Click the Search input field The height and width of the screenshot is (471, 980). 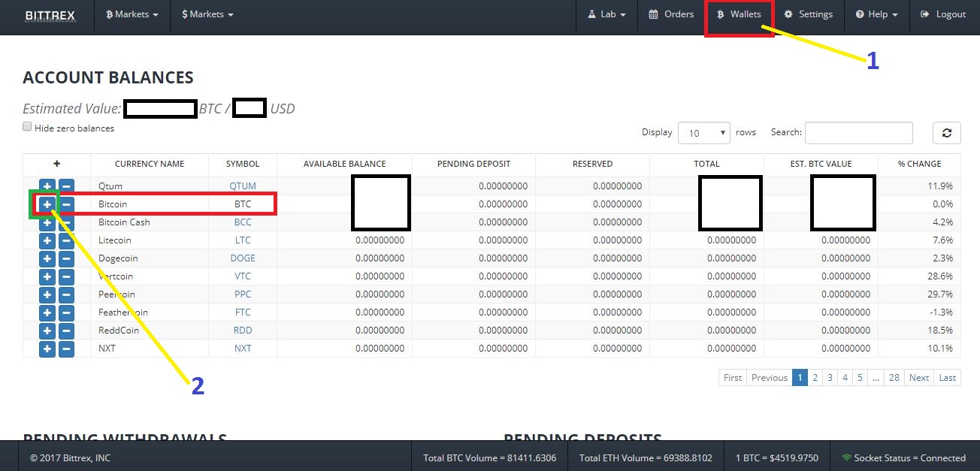(859, 133)
